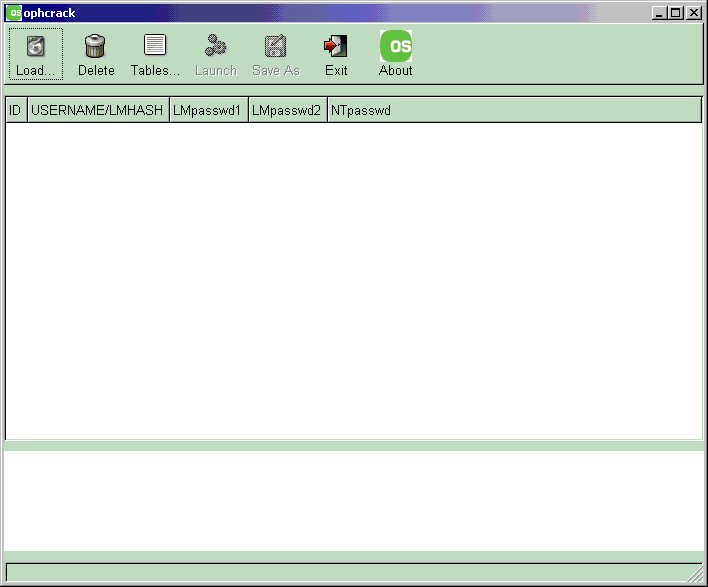The image size is (708, 587).
Task: Sort by USERNAME/LMHASH column header
Action: pos(98,110)
